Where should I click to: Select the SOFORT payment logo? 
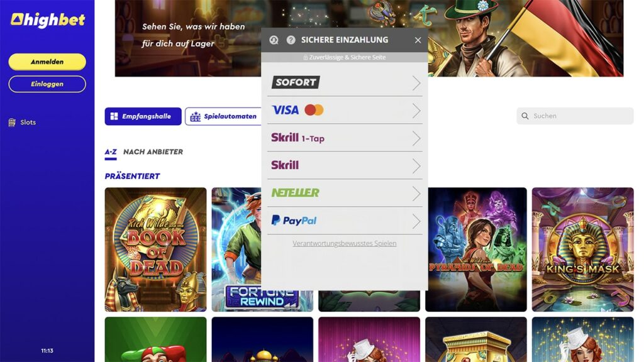pos(296,82)
